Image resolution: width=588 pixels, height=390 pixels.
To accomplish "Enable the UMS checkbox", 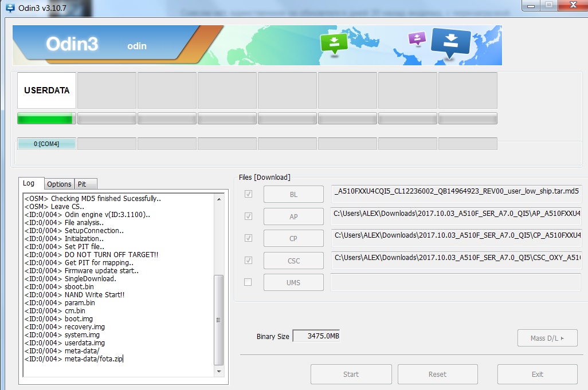I will [248, 282].
